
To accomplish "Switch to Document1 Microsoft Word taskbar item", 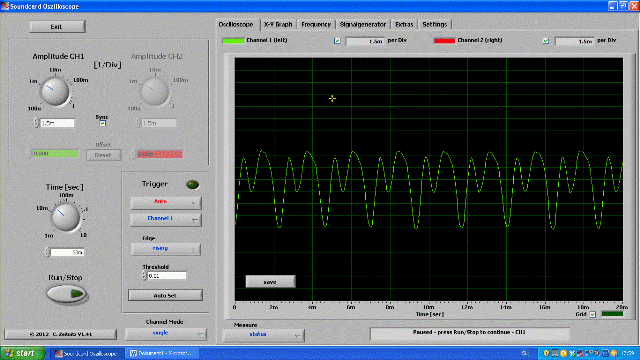I will click(162, 353).
